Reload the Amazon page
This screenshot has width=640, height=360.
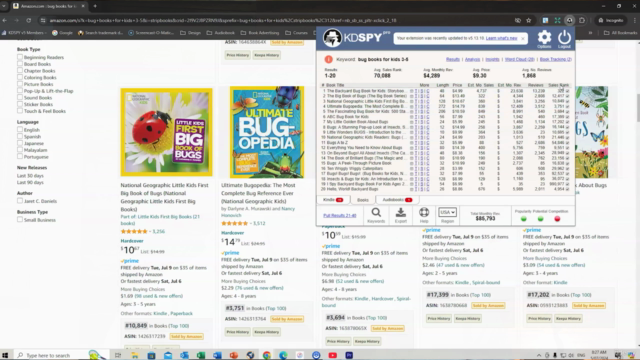click(29, 20)
